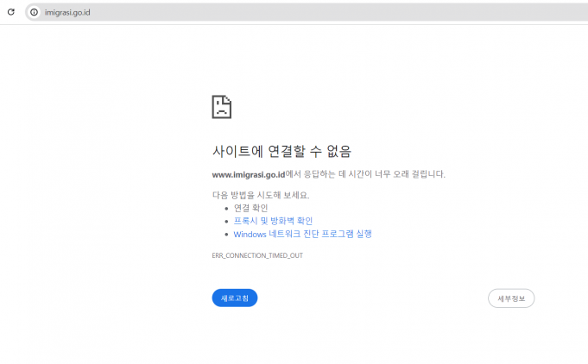Click the word Windows in the diagnostics link
This screenshot has width=588, height=364.
[x=250, y=234]
